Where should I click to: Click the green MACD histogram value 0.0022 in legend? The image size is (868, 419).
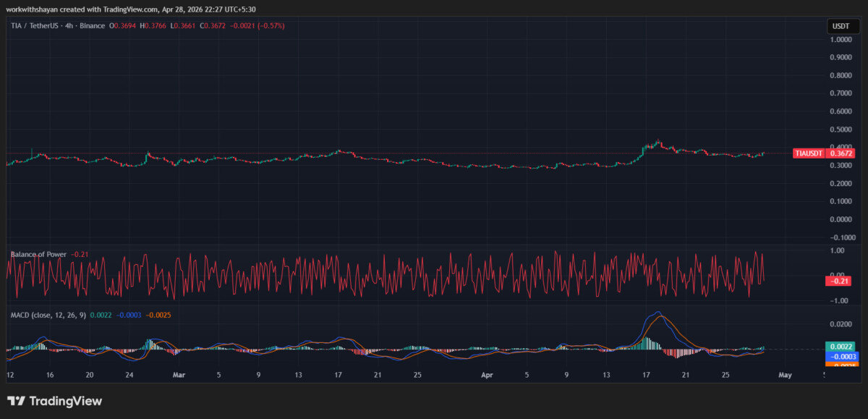click(102, 315)
